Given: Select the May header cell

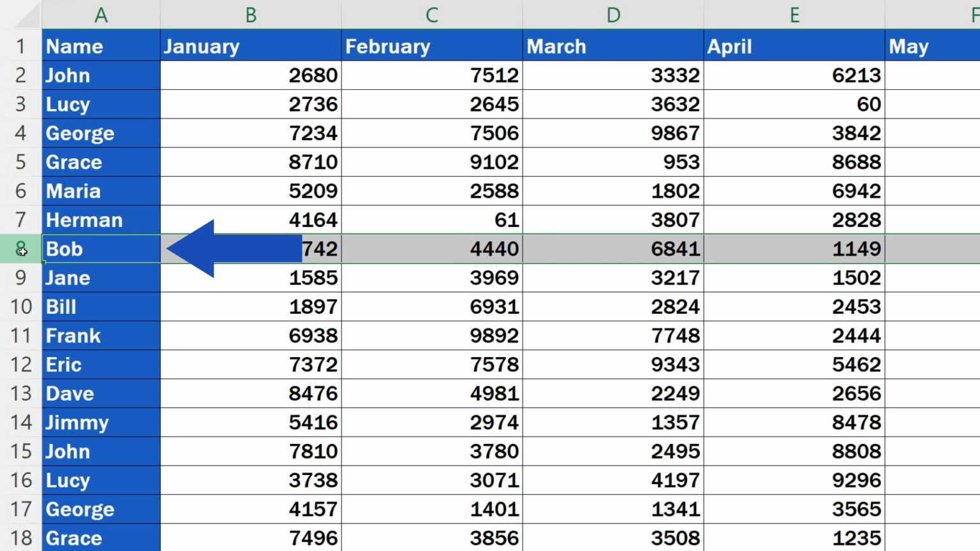Looking at the screenshot, I should point(932,47).
